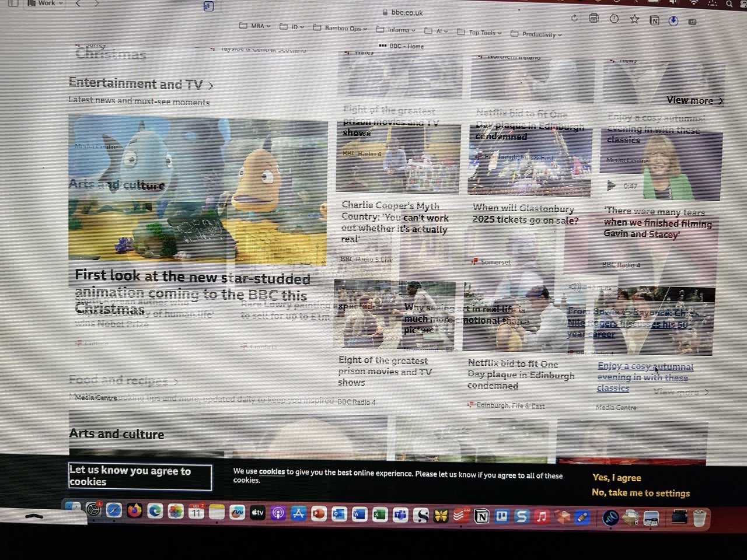
Task: Open the Charlie Cooper's Myth Country article
Action: [x=395, y=222]
